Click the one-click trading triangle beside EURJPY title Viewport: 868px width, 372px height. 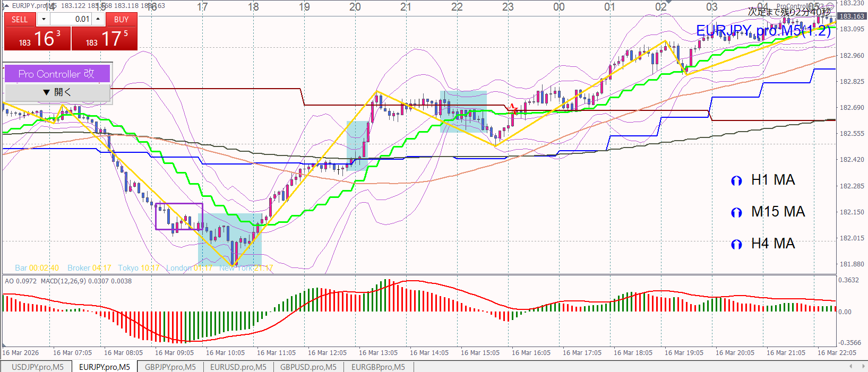tap(6, 6)
